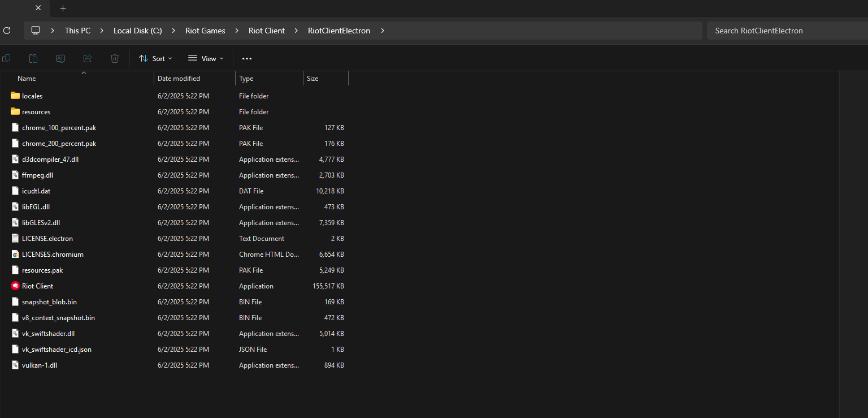Select the v8_context_snapshot.bin file name

[59, 317]
